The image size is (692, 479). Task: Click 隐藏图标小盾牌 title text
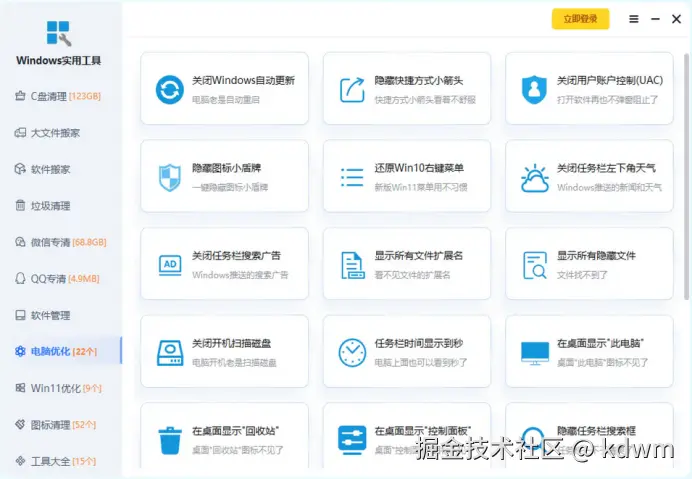pyautogui.click(x=226, y=168)
